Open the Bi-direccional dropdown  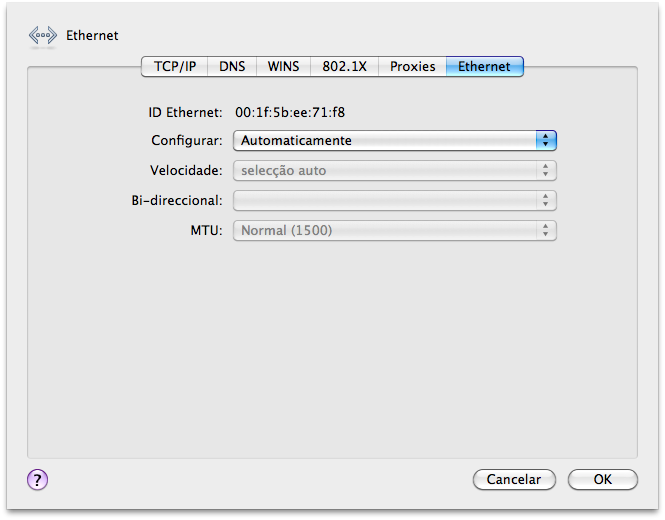[x=394, y=201]
